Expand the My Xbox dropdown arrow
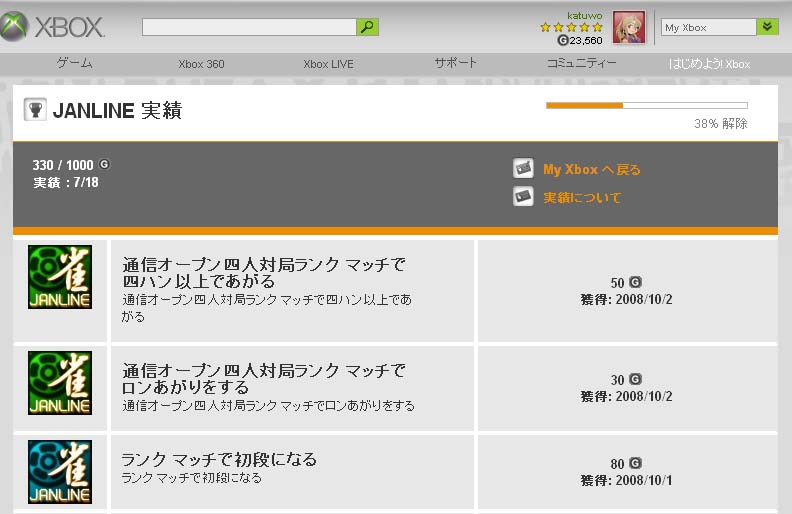 pos(767,27)
